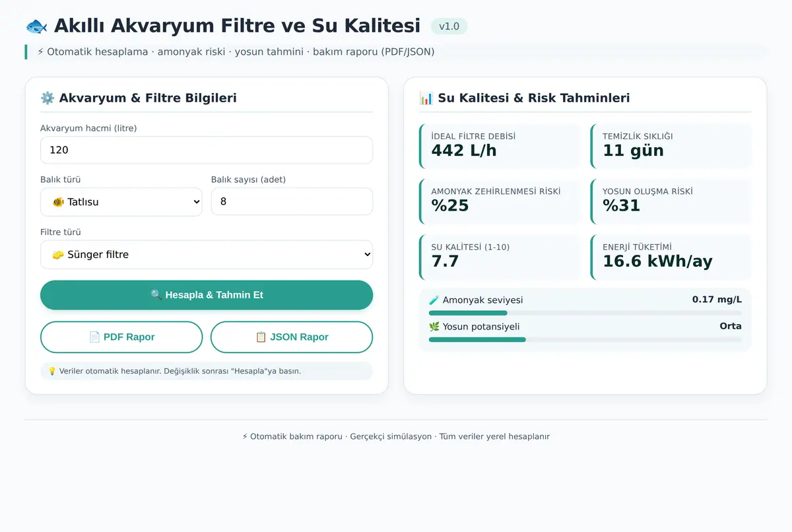Click the Akvaryum hacmi (litre) label

point(88,128)
